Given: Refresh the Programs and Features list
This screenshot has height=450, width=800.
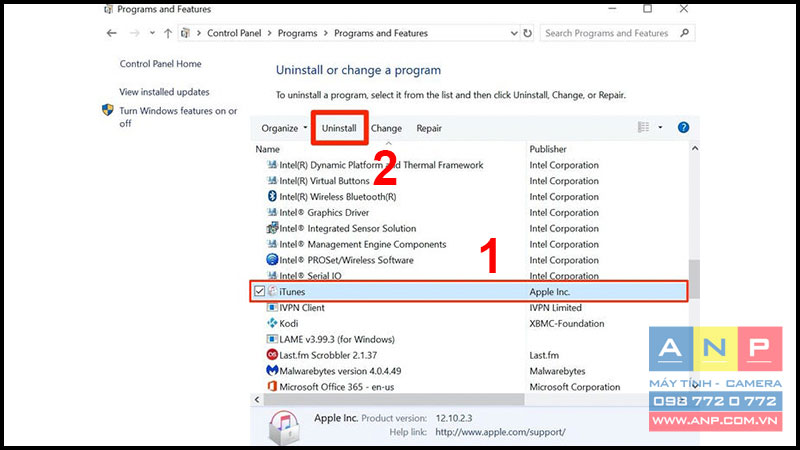Looking at the screenshot, I should point(527,33).
